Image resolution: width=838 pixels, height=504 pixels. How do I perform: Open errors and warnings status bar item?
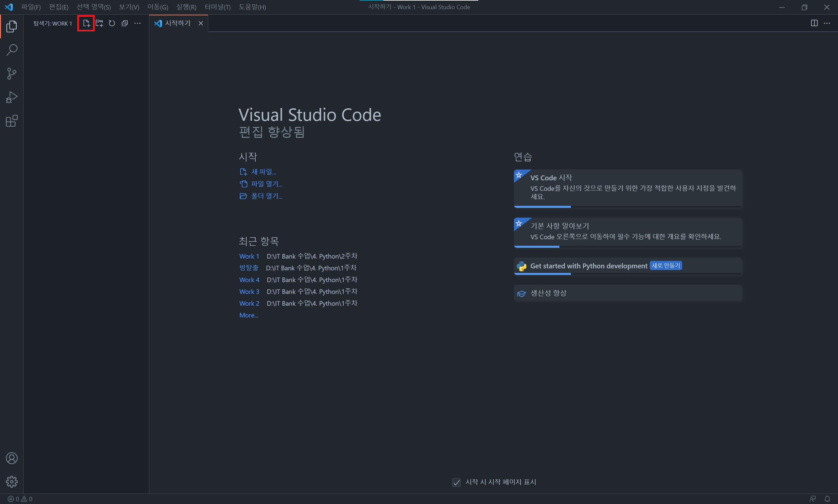pos(20,499)
